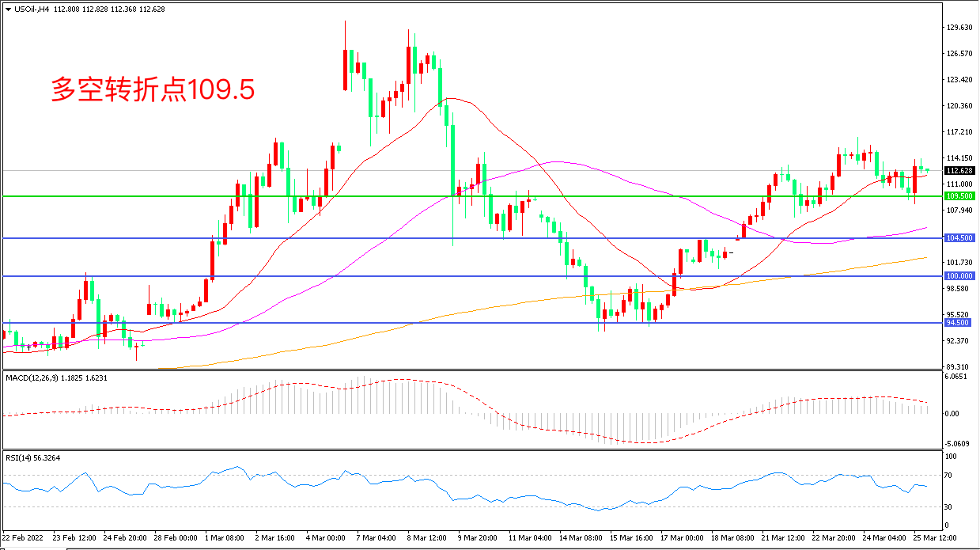Image resolution: width=980 pixels, height=550 pixels.
Task: Click the 89.310 price scale value
Action: pos(958,367)
